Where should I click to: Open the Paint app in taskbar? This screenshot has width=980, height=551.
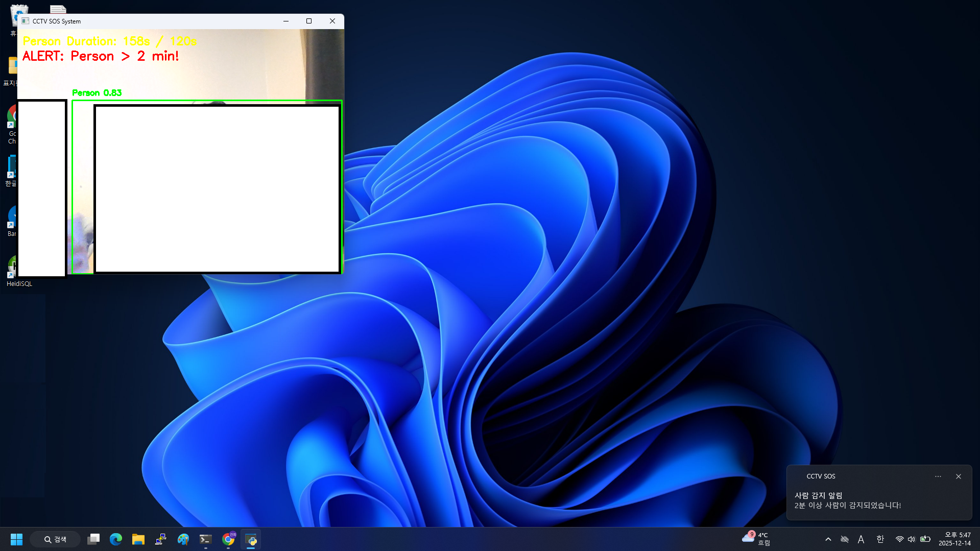click(x=183, y=539)
